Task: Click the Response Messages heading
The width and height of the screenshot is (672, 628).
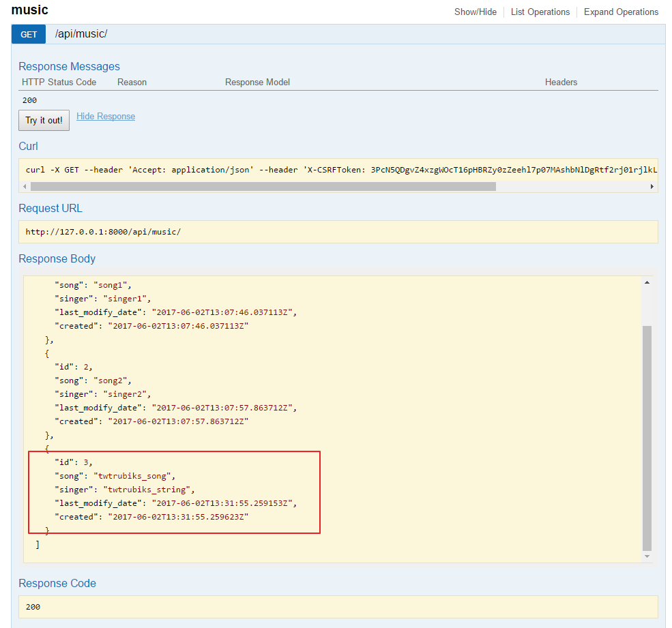Action: [x=69, y=66]
